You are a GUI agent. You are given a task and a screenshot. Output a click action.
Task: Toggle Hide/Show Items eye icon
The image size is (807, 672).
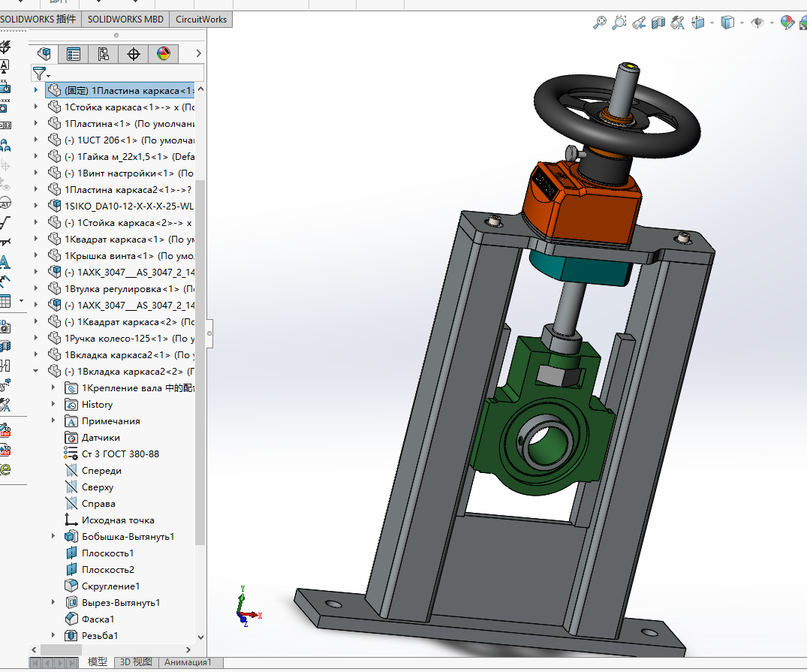pyautogui.click(x=757, y=23)
